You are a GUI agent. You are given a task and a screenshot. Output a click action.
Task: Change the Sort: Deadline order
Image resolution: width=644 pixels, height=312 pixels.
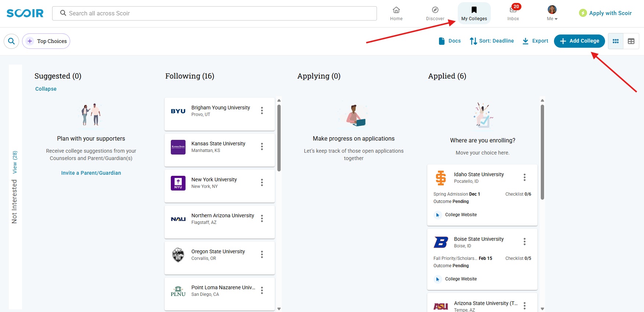(x=492, y=41)
